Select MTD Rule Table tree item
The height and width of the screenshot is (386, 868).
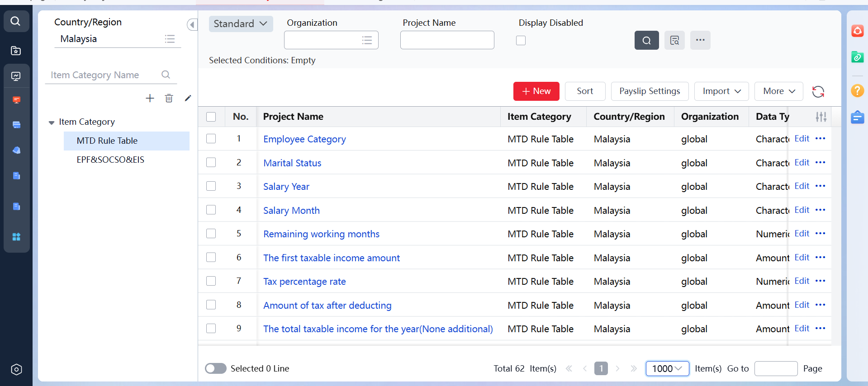pyautogui.click(x=107, y=141)
